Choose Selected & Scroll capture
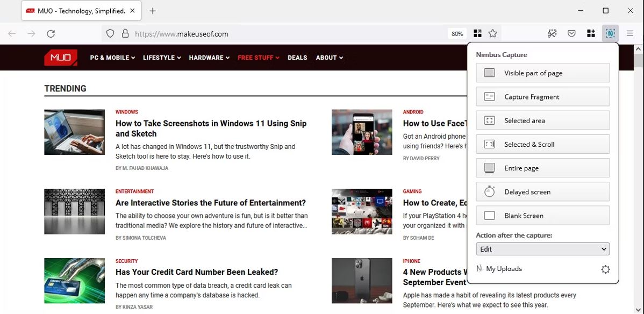 pyautogui.click(x=542, y=144)
